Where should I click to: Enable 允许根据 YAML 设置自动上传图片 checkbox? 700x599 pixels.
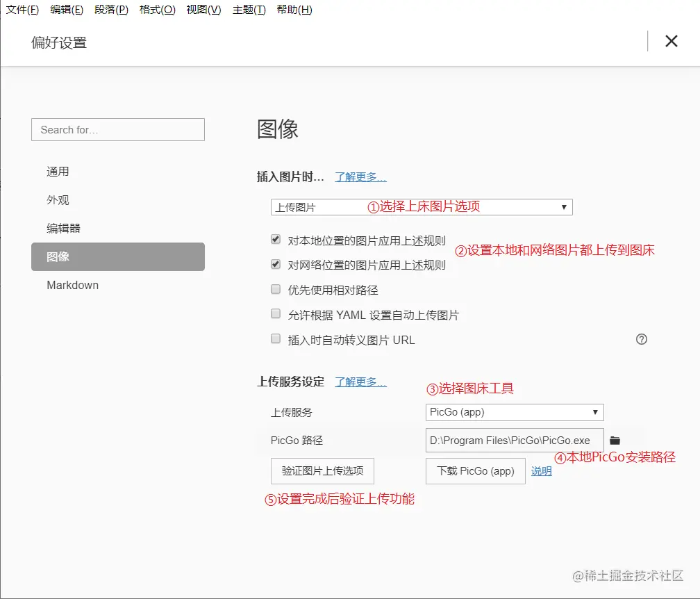pos(276,313)
